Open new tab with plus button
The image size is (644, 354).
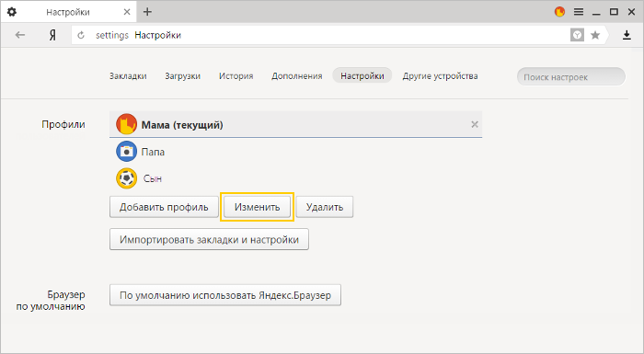pyautogui.click(x=147, y=12)
